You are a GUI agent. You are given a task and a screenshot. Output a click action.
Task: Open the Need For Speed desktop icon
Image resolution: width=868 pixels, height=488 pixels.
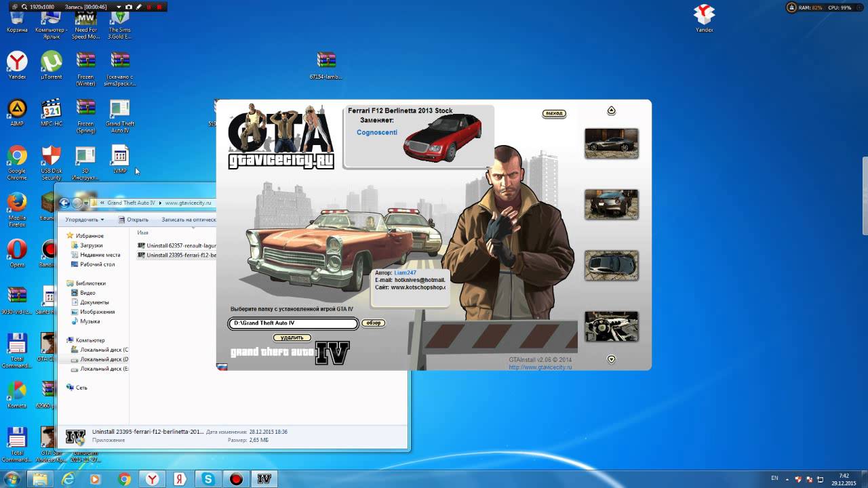[86, 23]
